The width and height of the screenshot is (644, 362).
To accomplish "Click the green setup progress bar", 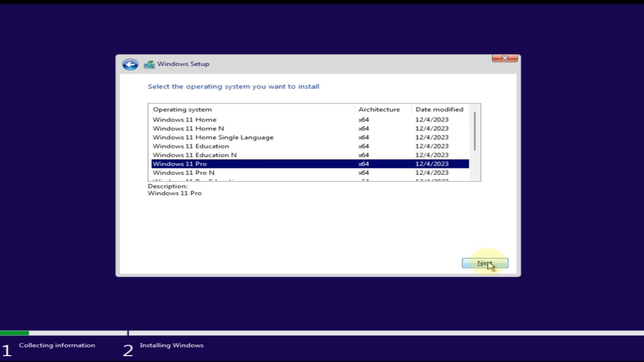I will 14,333.
